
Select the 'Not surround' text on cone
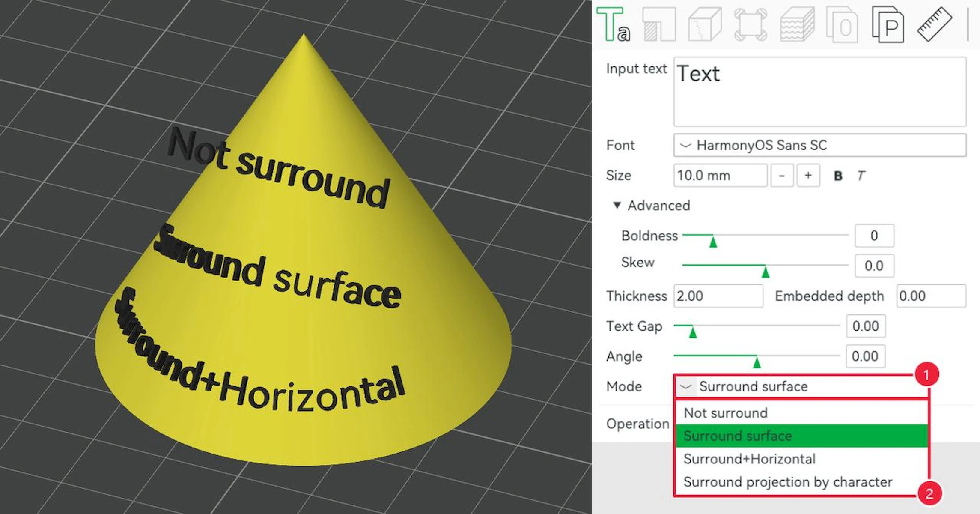279,169
